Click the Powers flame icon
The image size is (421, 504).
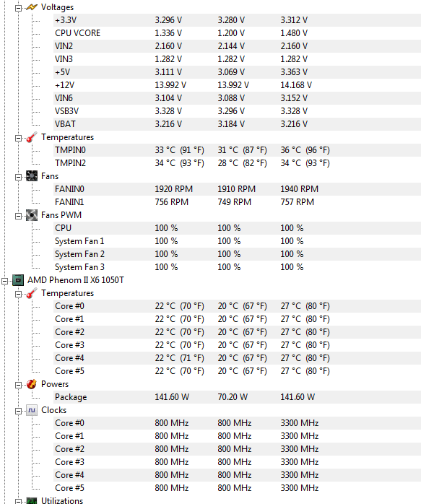pos(32,384)
